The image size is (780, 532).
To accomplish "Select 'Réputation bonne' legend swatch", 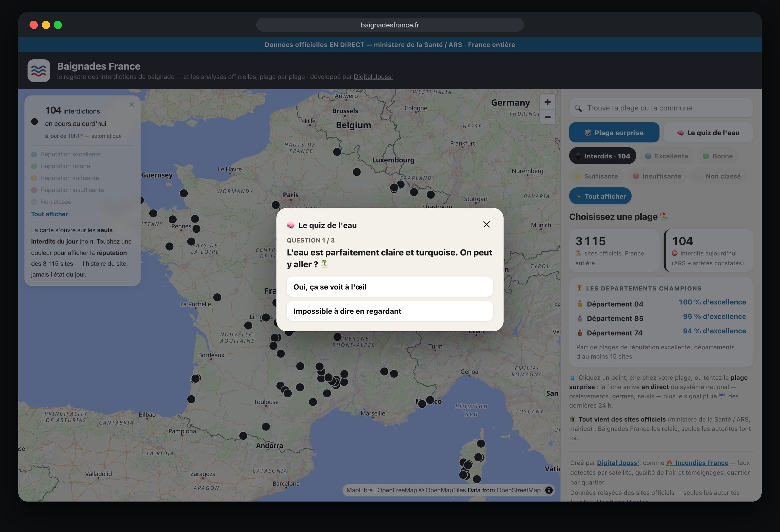I will click(34, 166).
